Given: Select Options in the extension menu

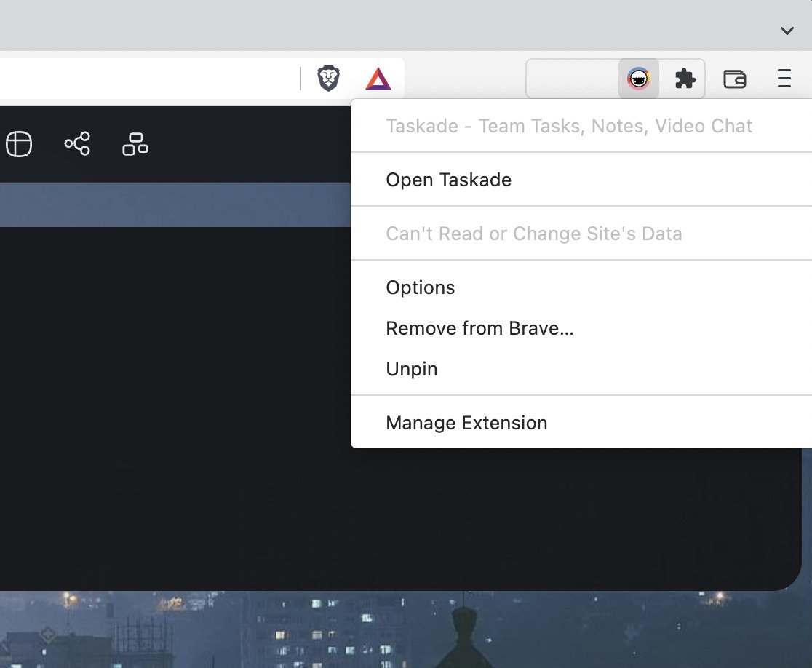Looking at the screenshot, I should tap(421, 287).
